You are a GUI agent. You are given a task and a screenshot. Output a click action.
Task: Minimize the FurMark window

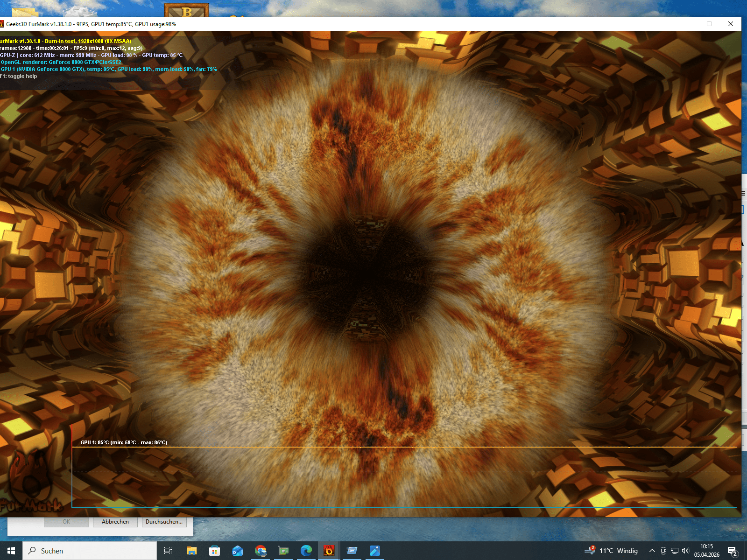[x=688, y=24]
